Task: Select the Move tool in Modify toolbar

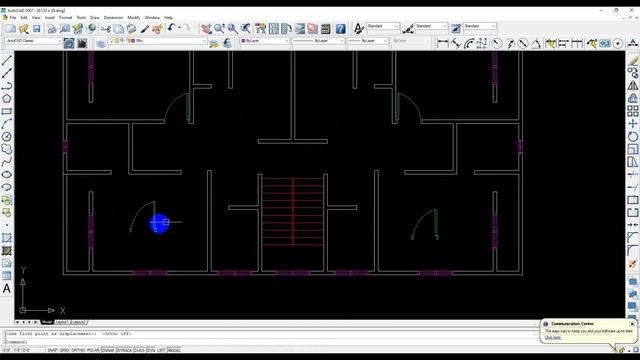Action: pyautogui.click(x=633, y=124)
